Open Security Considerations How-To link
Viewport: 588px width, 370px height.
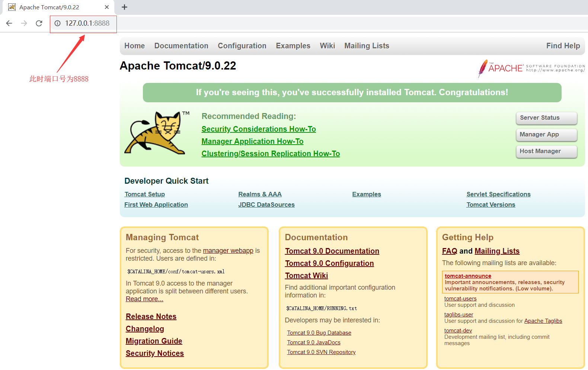[x=259, y=129]
